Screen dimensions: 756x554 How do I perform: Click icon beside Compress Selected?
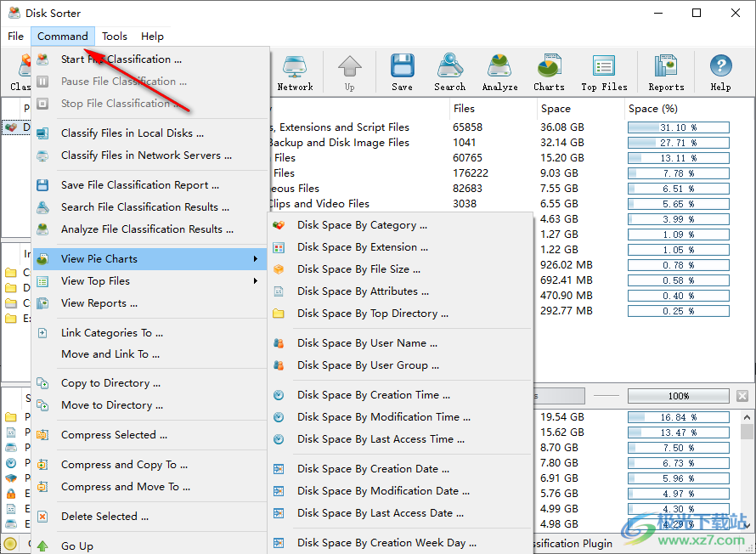pos(43,435)
